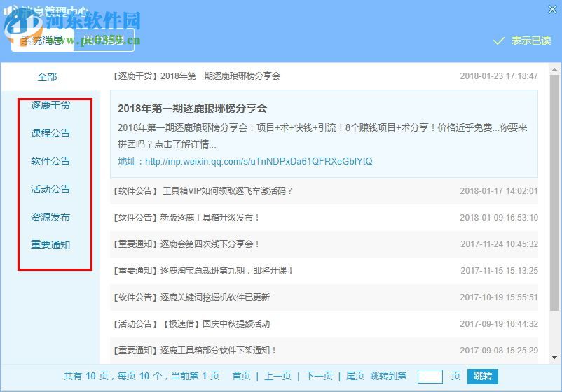Select the 课程公告 category

(x=50, y=133)
